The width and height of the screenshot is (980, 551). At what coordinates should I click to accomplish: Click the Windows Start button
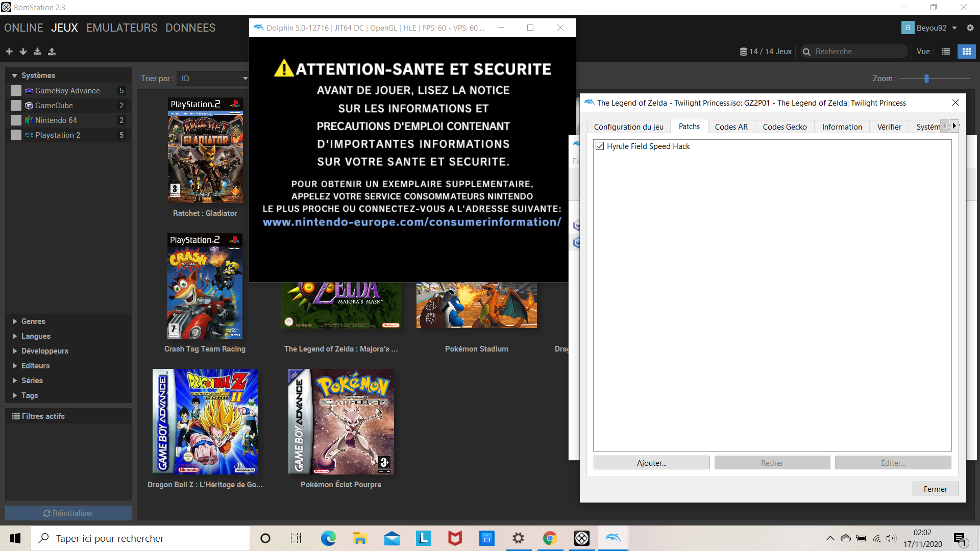click(15, 538)
